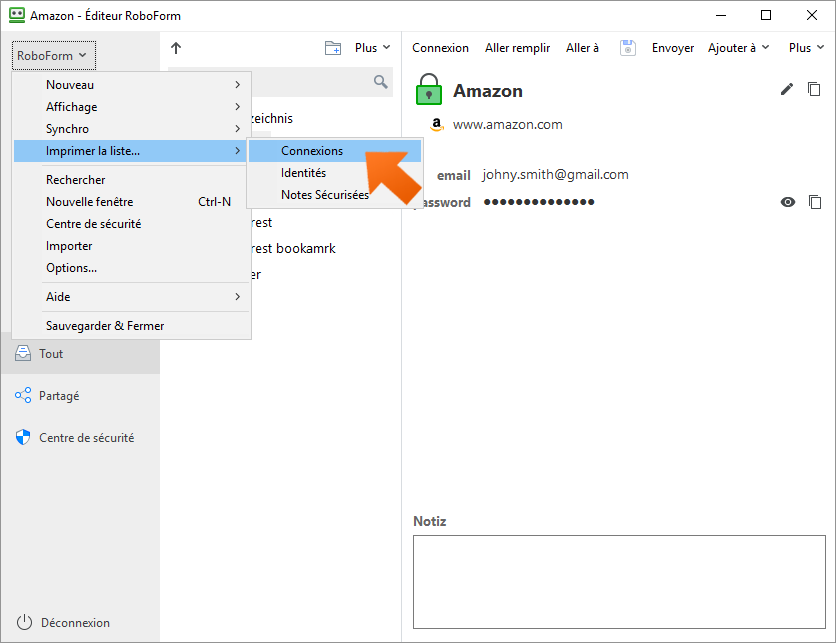Click the save floppy disk icon

click(628, 48)
